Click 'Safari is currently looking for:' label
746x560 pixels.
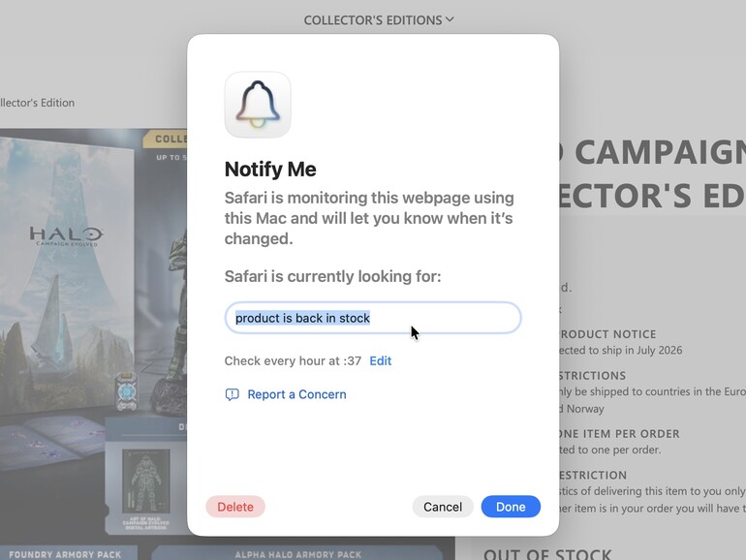pyautogui.click(x=332, y=276)
